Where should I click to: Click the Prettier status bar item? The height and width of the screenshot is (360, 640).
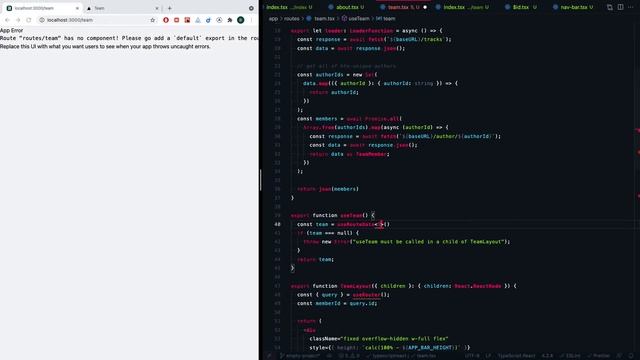pos(598,356)
